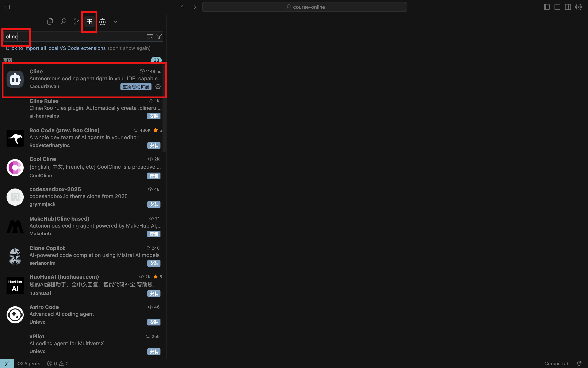Open the Search view magnifier icon
The width and height of the screenshot is (588, 368).
point(63,22)
